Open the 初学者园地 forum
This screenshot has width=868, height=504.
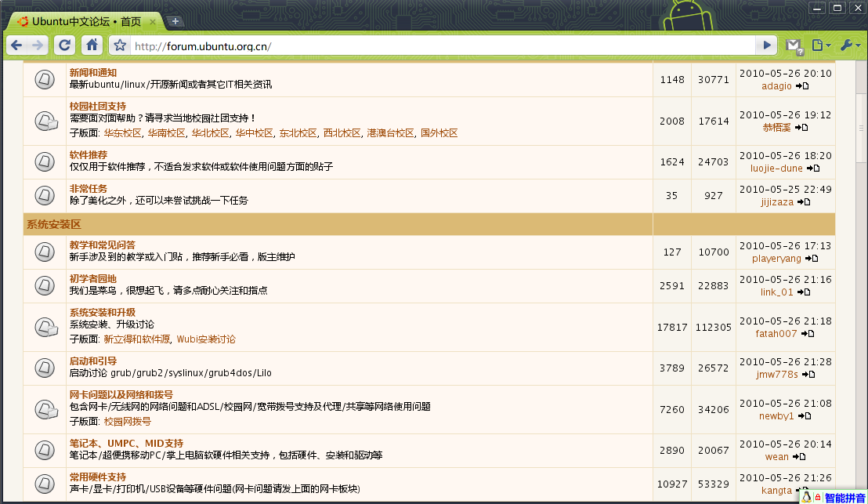pos(93,278)
